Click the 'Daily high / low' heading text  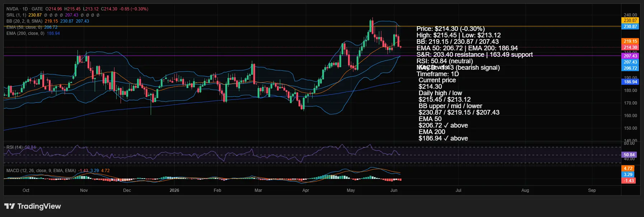[440, 93]
